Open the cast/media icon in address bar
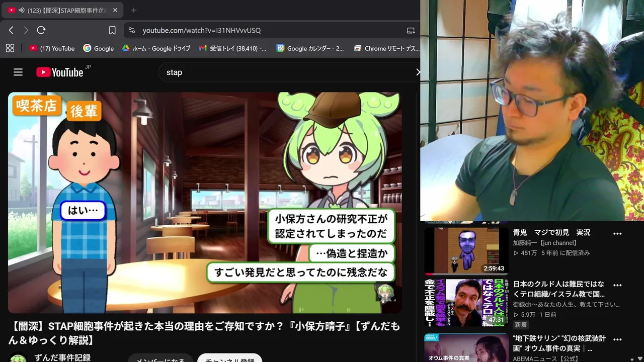Screen dimensions: 644x362 coord(411,30)
